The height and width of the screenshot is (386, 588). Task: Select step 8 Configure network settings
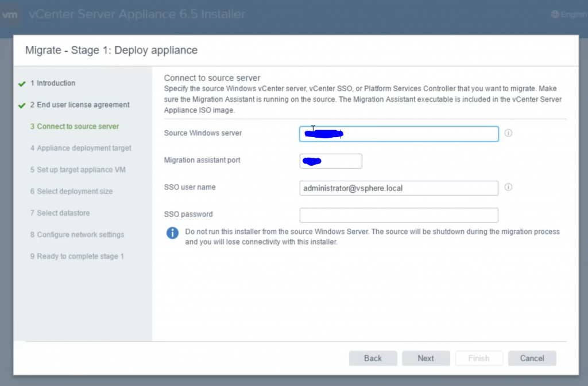pyautogui.click(x=78, y=235)
